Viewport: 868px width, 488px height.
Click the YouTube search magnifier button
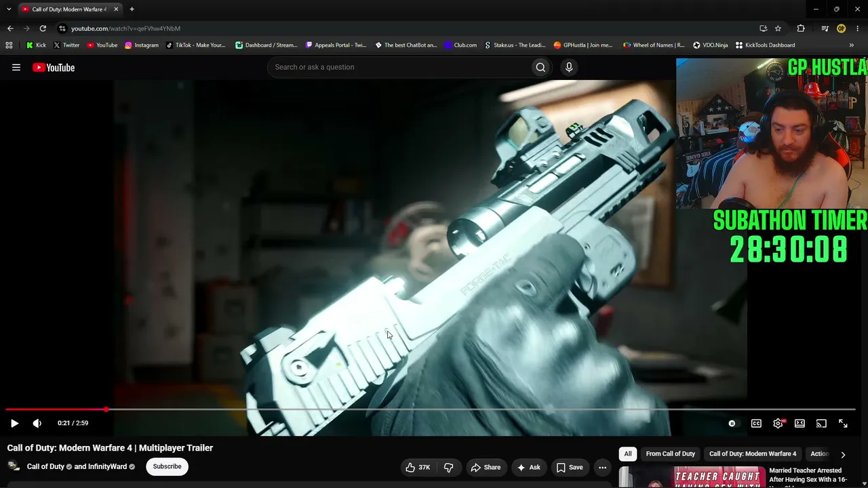(540, 67)
